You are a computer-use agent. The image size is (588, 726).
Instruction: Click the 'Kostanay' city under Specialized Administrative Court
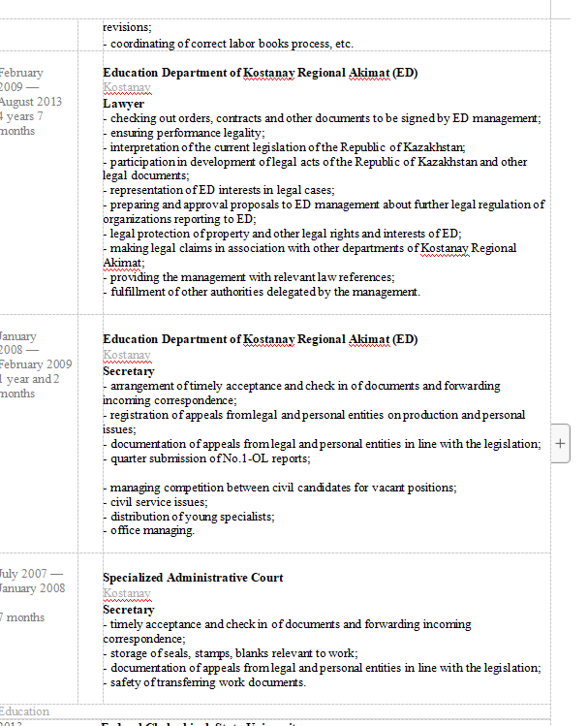(x=127, y=593)
